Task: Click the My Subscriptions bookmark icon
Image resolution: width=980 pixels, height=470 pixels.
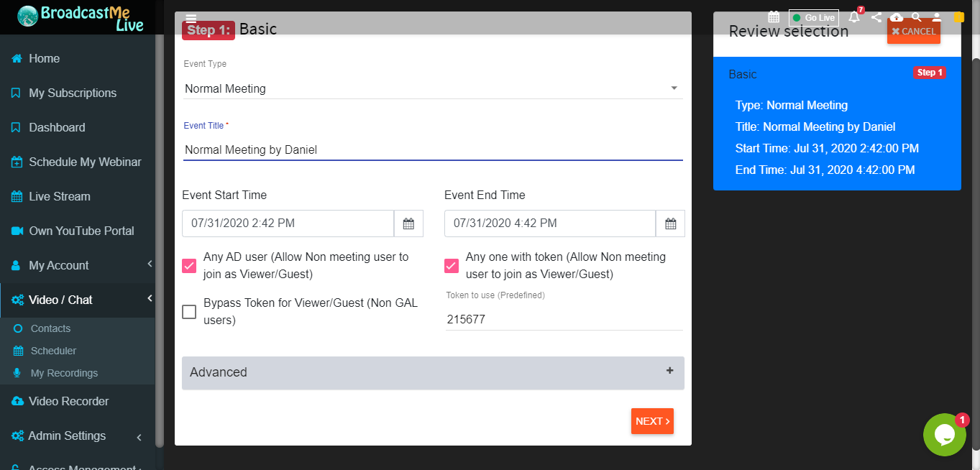Action: coord(16,93)
